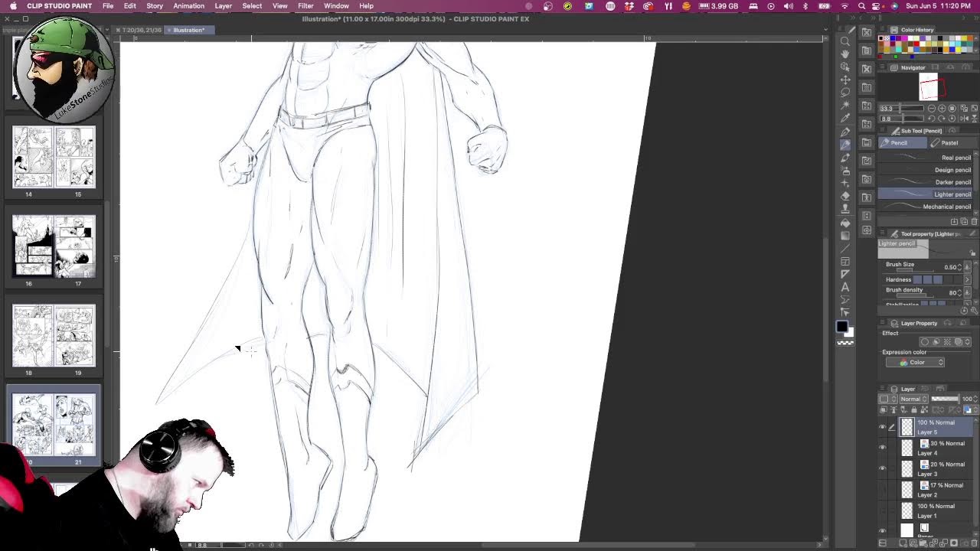
Task: Toggle visibility of Layer 4
Action: [x=882, y=448]
